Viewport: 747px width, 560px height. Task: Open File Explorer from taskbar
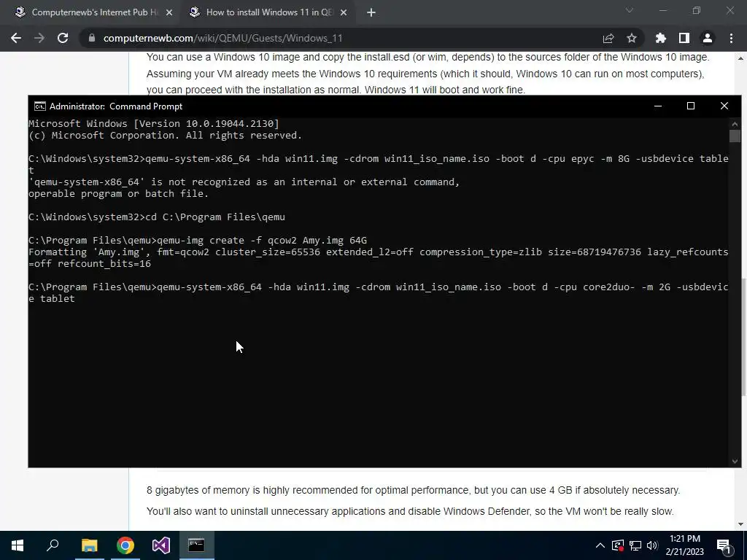[89, 545]
